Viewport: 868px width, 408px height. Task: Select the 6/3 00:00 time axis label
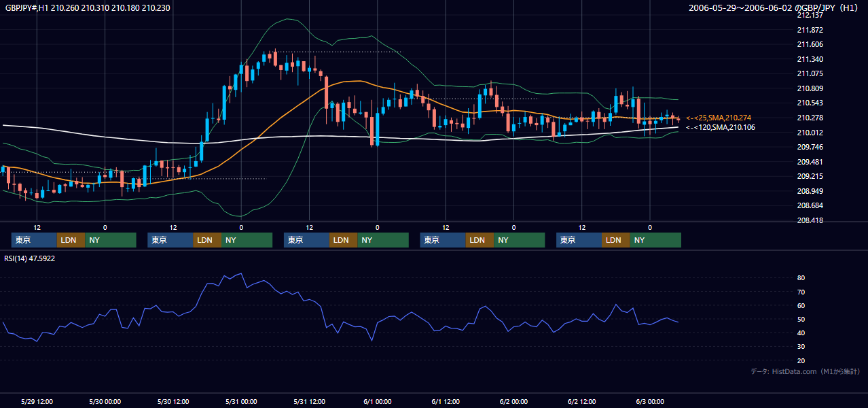coord(650,401)
